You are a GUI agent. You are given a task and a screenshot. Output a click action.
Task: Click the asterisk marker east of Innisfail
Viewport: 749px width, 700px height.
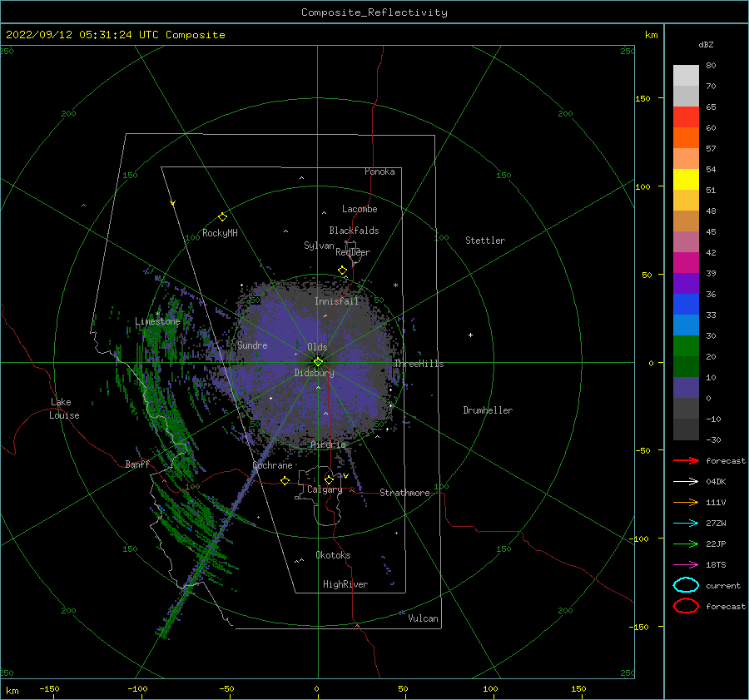coord(395,285)
